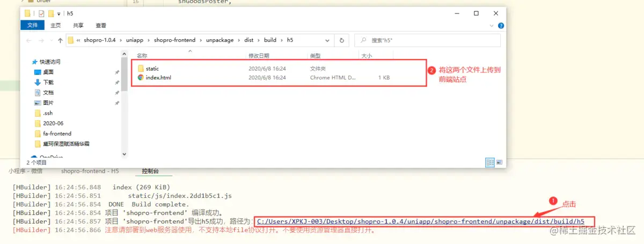Click unpackage in the address path
The height and width of the screenshot is (244, 644).
pos(218,40)
